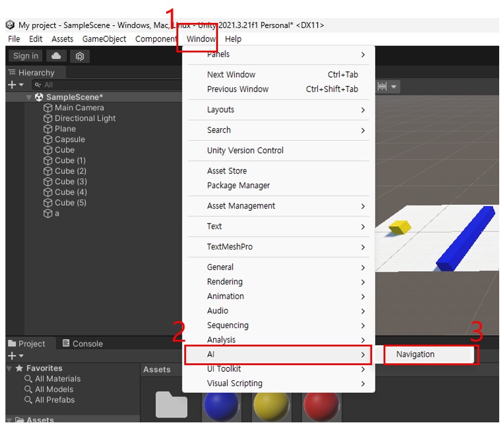Open the grid snapping dropdown arrow
Image resolution: width=504 pixels, height=426 pixels.
394,87
